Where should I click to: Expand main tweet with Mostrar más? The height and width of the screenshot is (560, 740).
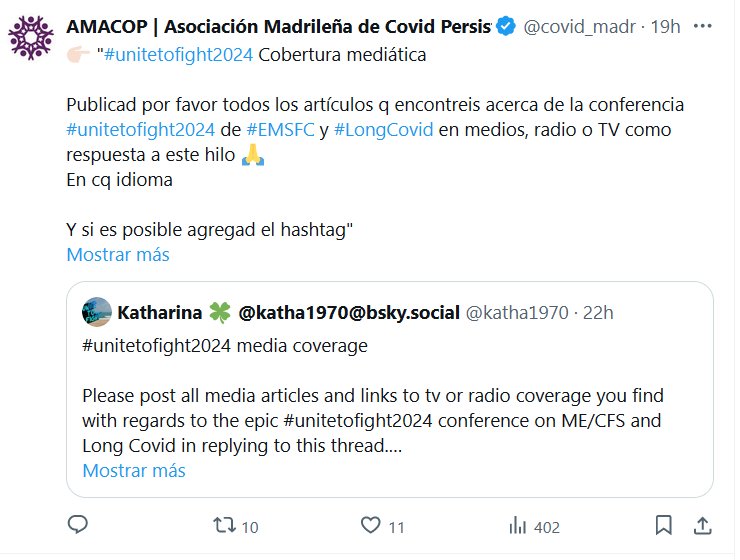pyautogui.click(x=117, y=254)
